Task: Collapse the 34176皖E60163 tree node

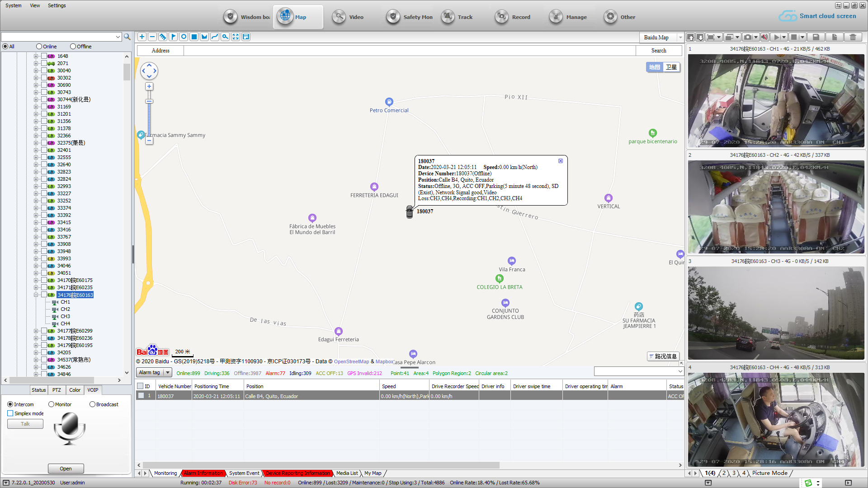Action: 36,295
